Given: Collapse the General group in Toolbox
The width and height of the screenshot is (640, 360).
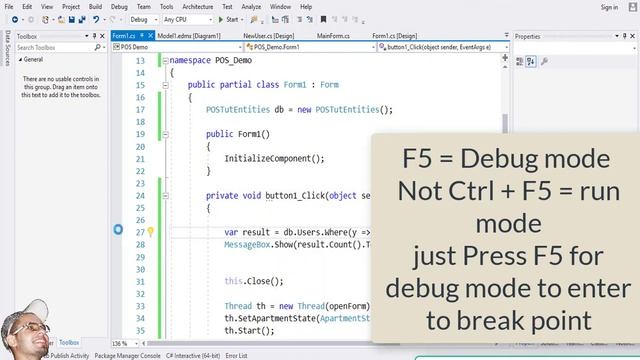Looking at the screenshot, I should coord(20,60).
